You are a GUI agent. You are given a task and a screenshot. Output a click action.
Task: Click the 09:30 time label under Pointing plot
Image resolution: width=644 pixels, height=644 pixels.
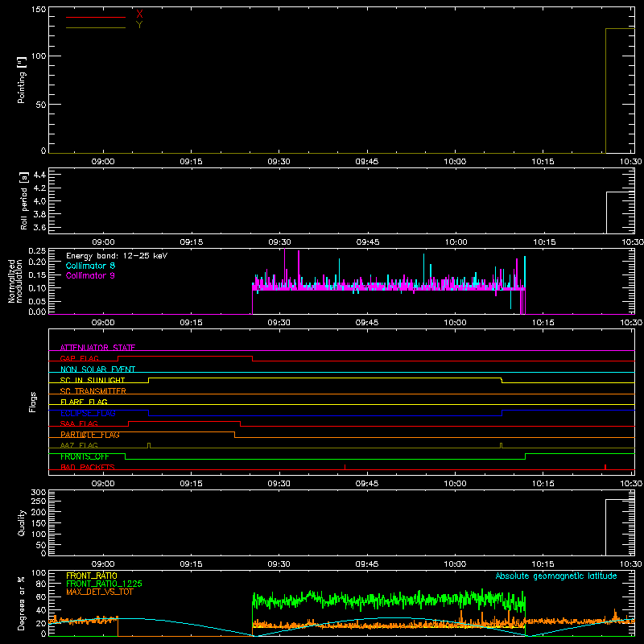click(279, 162)
